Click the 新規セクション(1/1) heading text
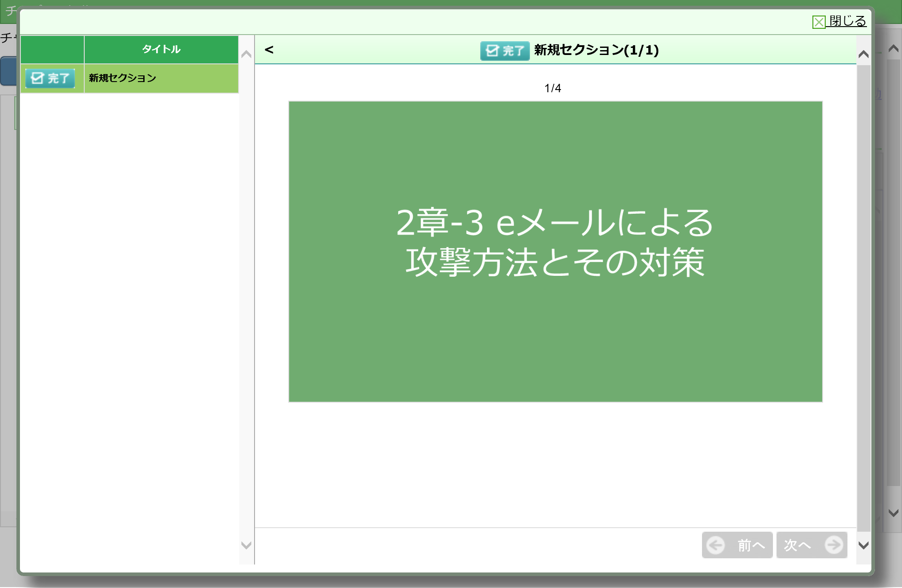902x588 pixels. pyautogui.click(x=596, y=50)
